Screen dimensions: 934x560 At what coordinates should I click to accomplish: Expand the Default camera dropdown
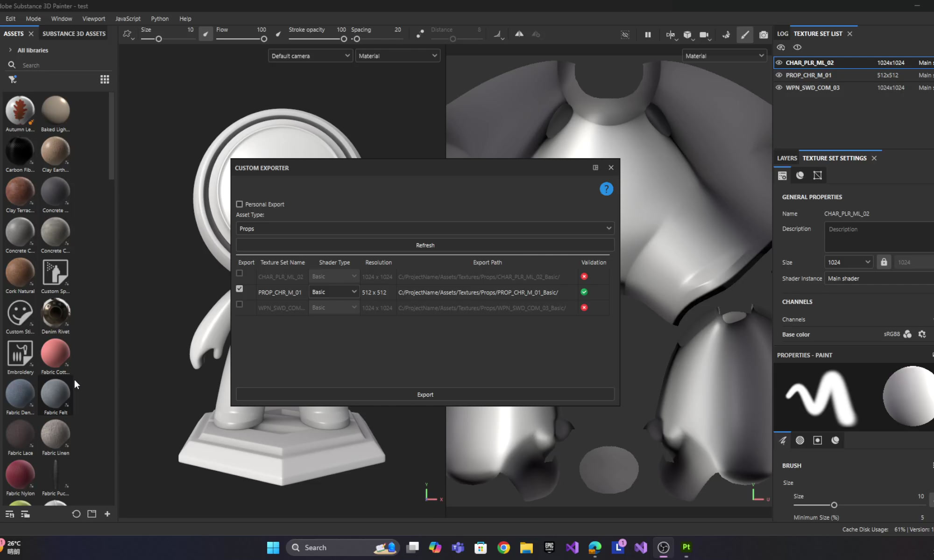click(310, 56)
